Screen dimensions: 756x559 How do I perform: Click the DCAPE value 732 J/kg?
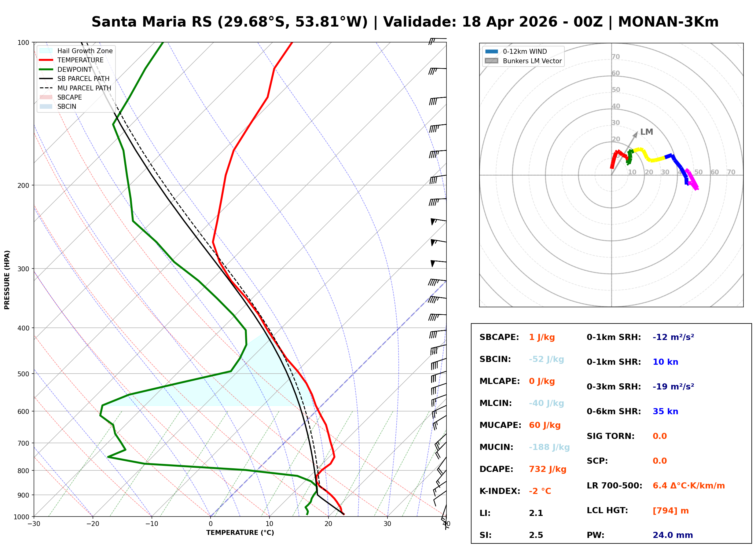point(547,469)
